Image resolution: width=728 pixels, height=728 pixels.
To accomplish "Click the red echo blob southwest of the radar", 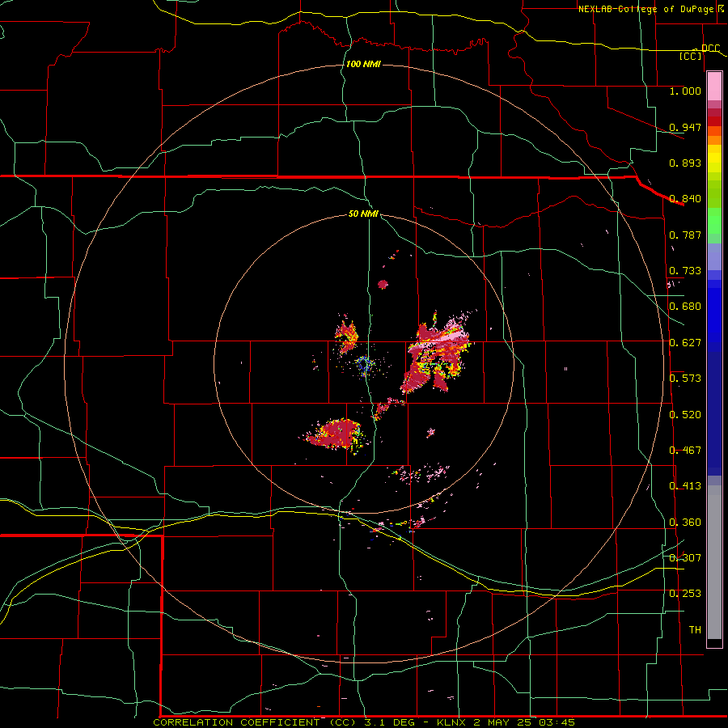I will tap(335, 434).
